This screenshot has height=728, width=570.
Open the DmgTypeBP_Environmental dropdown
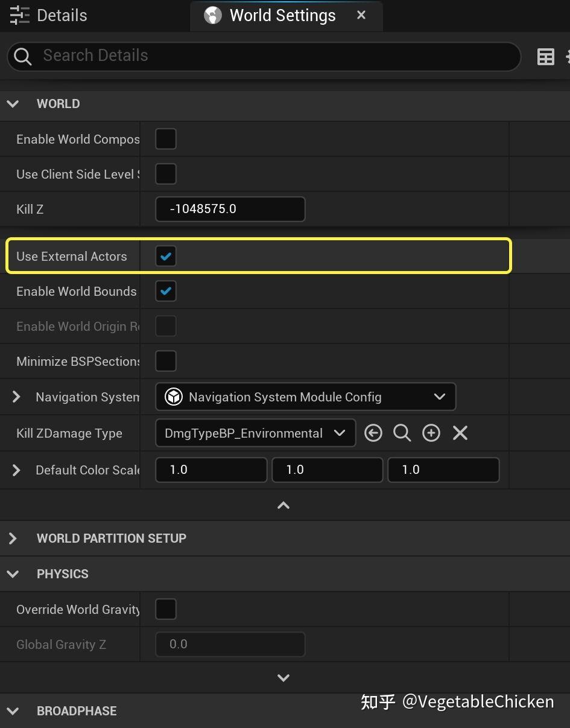255,433
